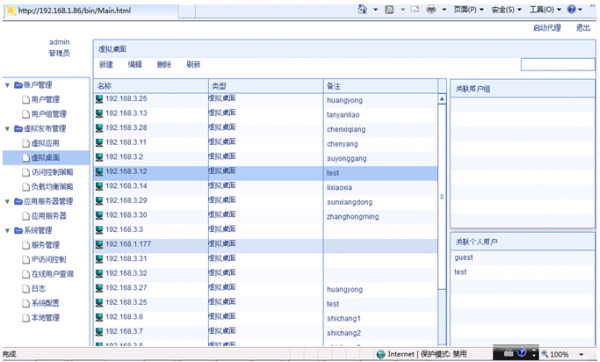Image resolution: width=600 pixels, height=362 pixels.
Task: Open the 安全(S) menu
Action: pyautogui.click(x=506, y=10)
